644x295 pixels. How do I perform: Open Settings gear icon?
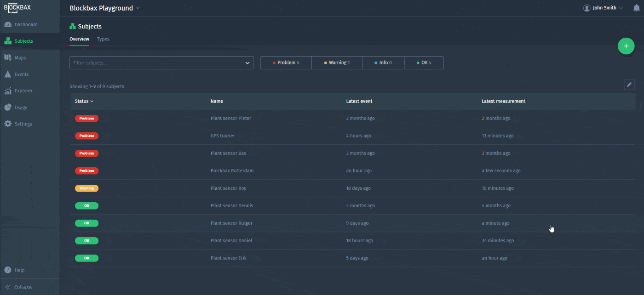tap(8, 124)
